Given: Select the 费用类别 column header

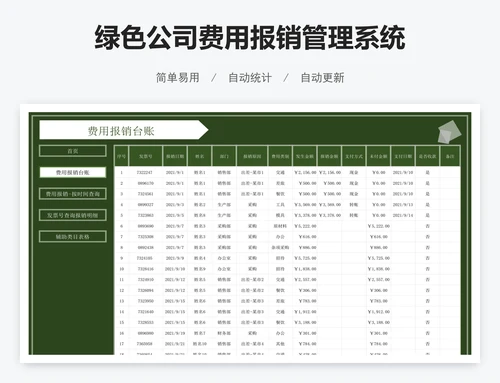Looking at the screenshot, I should click(280, 156).
